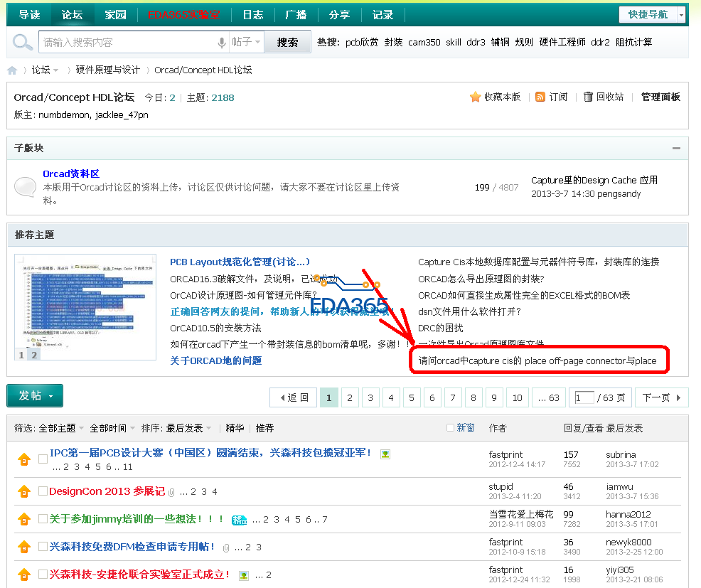Open Capture里的Design Cache 应用 last post
Viewport: 701px width, 588px height.
594,180
